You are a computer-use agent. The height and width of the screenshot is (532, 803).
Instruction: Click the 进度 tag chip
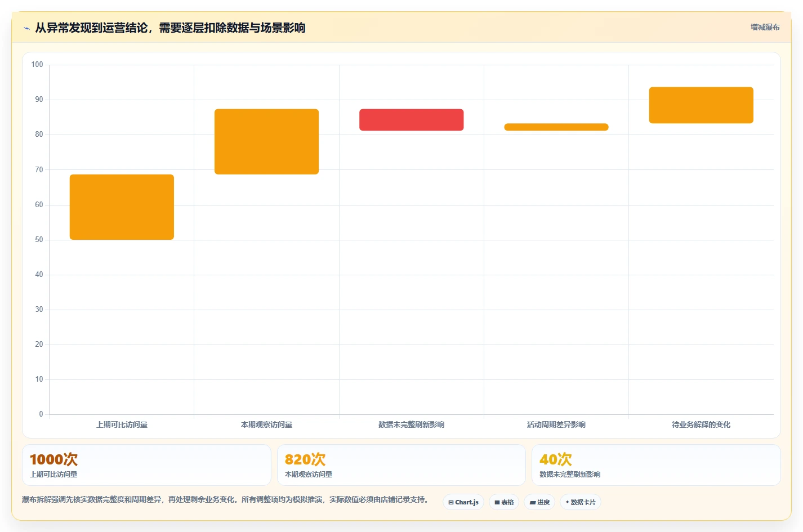tap(539, 502)
